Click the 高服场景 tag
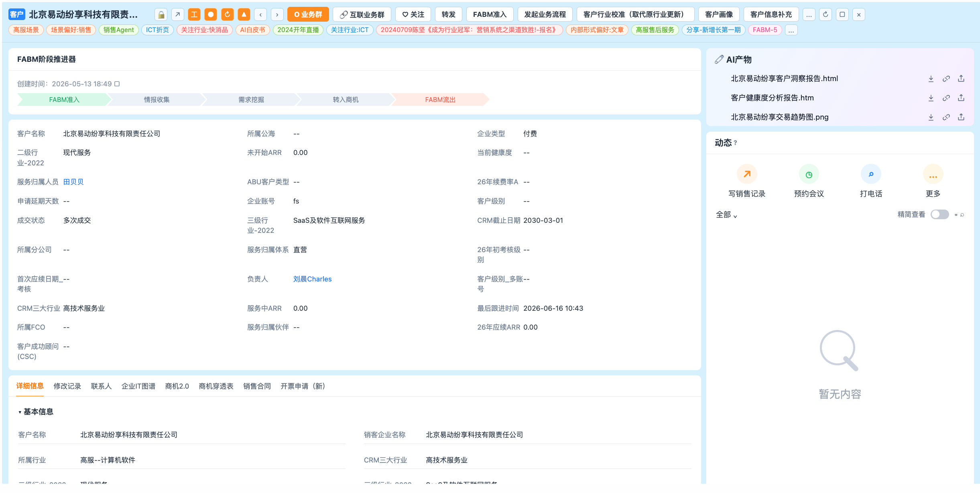The height and width of the screenshot is (493, 980). (x=26, y=30)
